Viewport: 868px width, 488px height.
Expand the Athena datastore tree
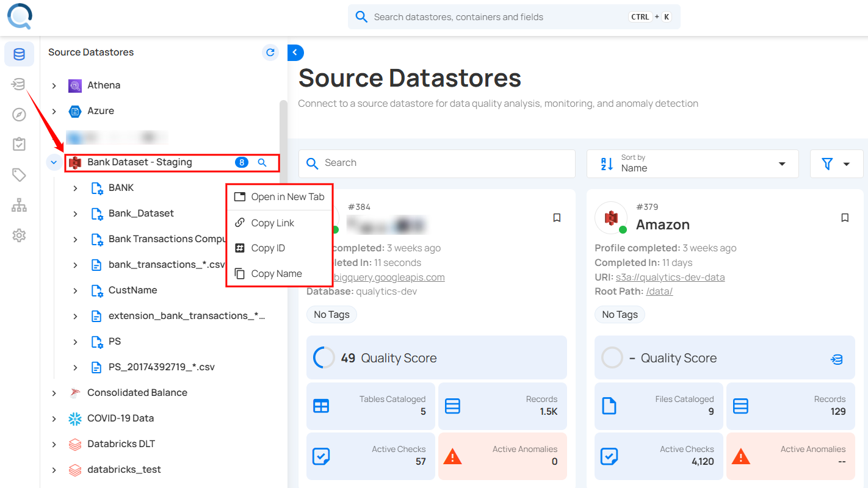coord(54,85)
